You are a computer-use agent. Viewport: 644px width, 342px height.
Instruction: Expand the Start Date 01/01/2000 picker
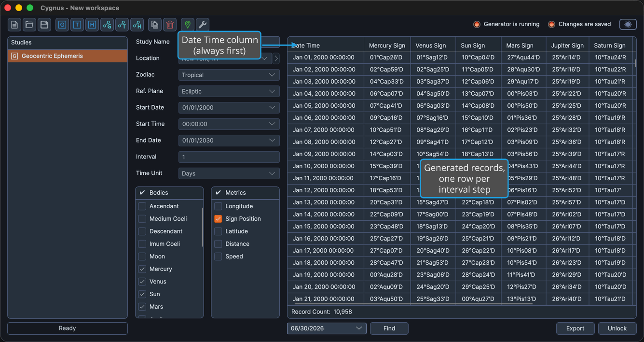pyautogui.click(x=229, y=108)
